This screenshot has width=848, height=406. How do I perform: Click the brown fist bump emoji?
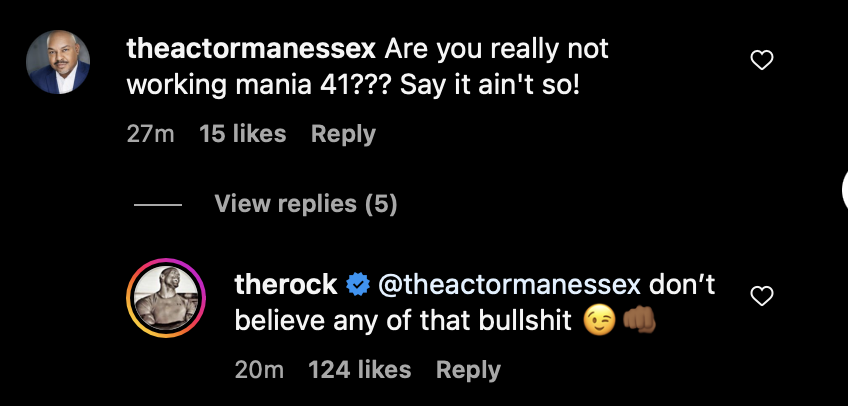[x=637, y=322]
